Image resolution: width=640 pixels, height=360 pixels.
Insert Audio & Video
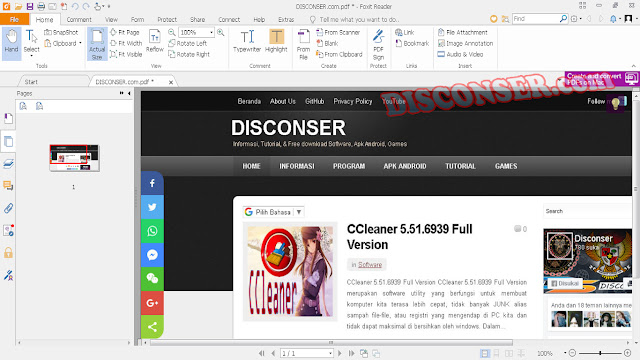tap(460, 54)
